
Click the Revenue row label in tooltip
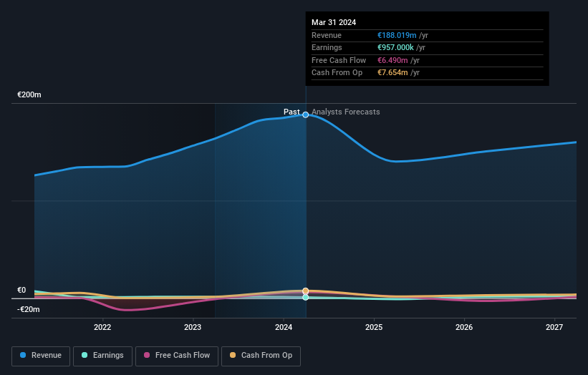tap(327, 35)
